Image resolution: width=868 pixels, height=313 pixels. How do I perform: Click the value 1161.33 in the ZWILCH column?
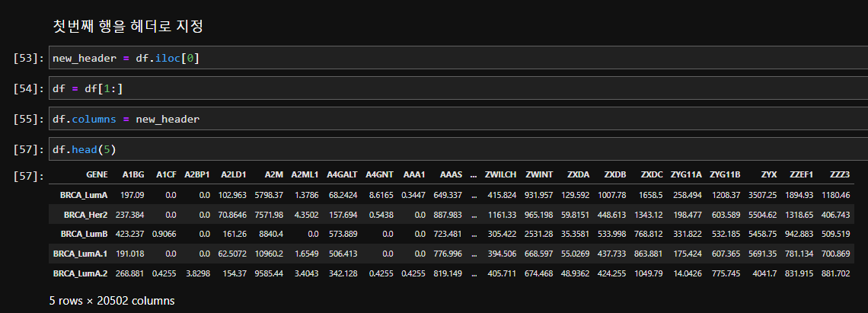(502, 215)
